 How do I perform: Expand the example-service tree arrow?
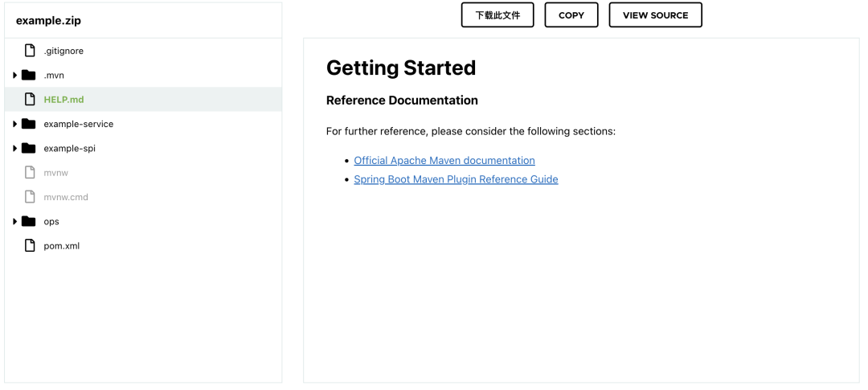tap(15, 124)
